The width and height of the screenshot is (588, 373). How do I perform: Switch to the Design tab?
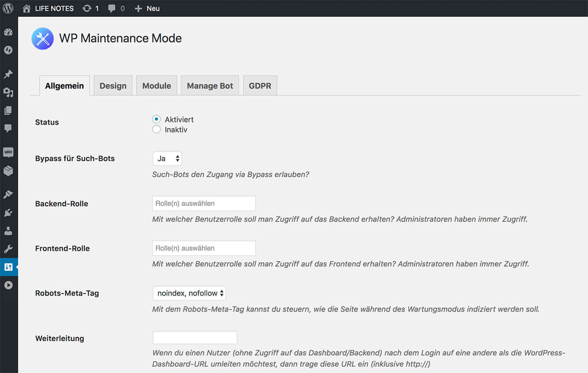(x=113, y=85)
